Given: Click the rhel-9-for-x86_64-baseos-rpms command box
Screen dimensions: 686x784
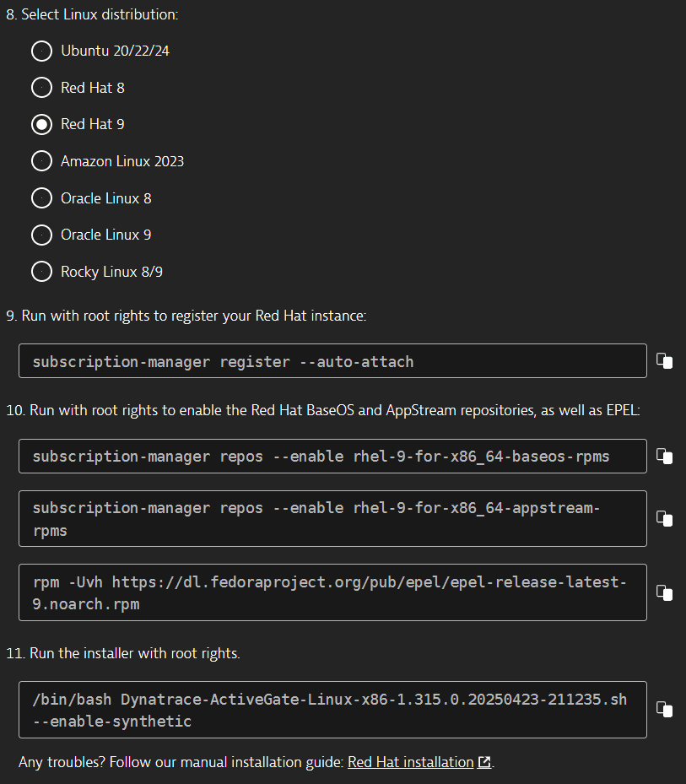Looking at the screenshot, I should pyautogui.click(x=332, y=456).
